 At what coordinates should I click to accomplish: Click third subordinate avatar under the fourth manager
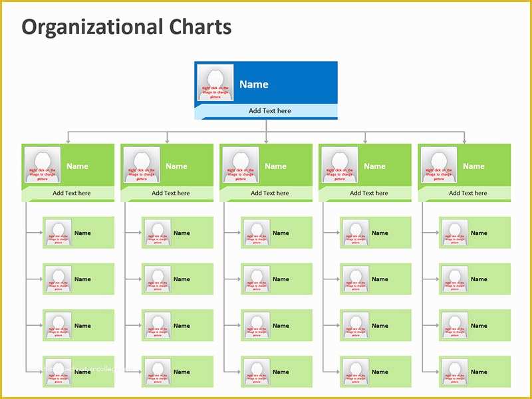[x=356, y=325]
